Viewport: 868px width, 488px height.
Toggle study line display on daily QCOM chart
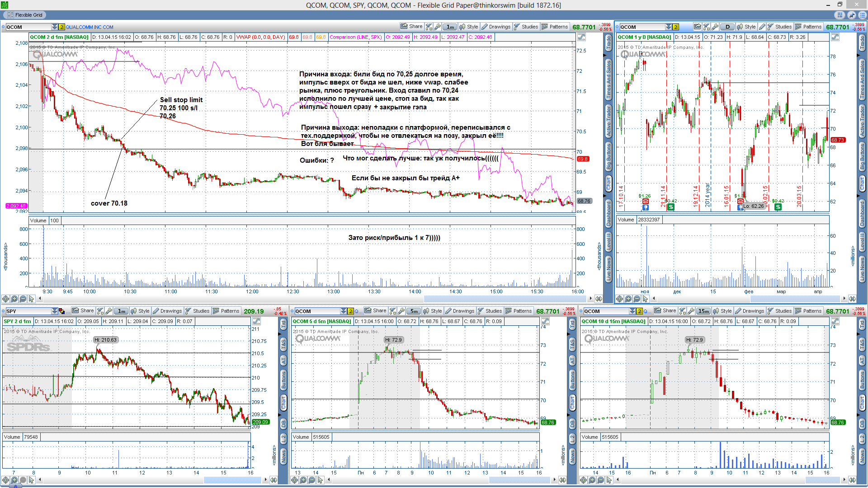click(835, 37)
